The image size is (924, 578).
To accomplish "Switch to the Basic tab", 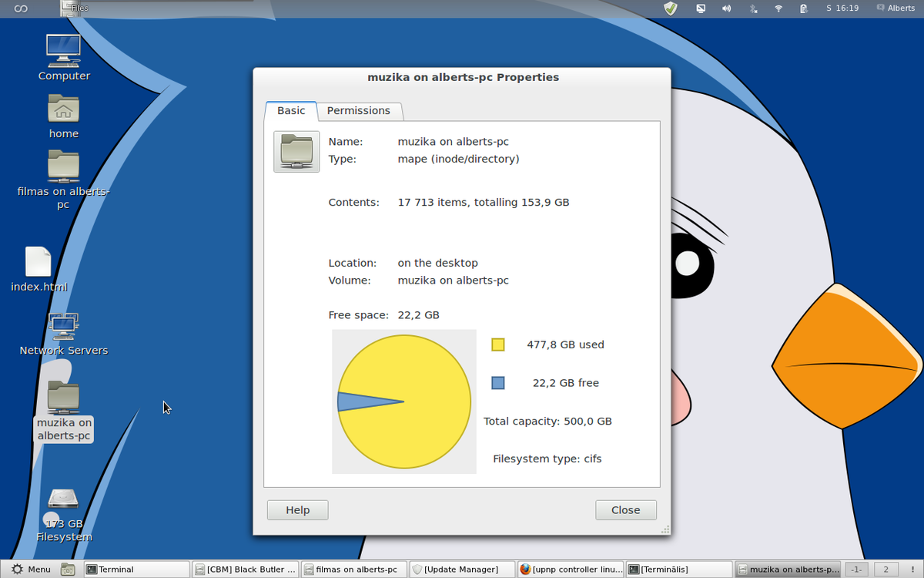I will point(291,110).
